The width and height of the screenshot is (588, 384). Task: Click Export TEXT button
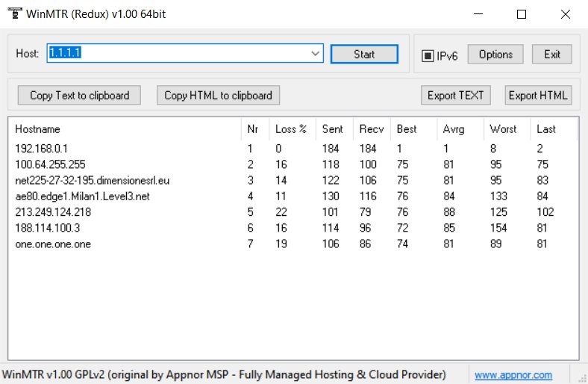click(455, 96)
